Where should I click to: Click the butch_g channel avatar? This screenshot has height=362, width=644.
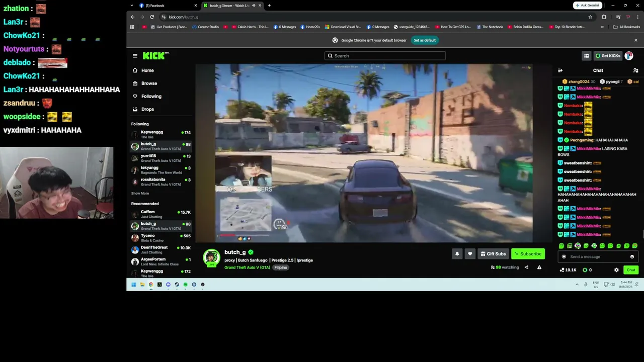(x=211, y=258)
